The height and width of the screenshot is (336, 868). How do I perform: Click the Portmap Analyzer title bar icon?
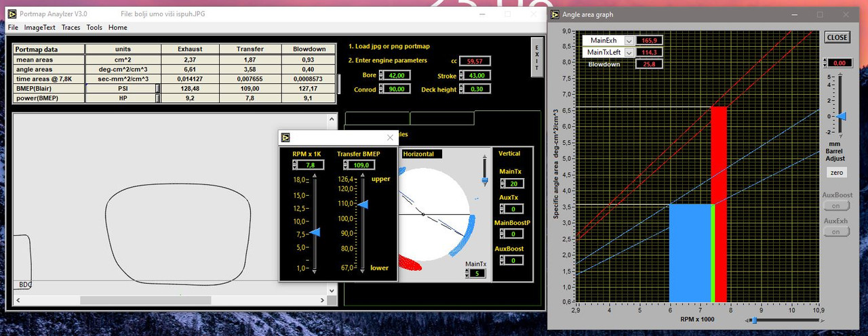[x=12, y=14]
